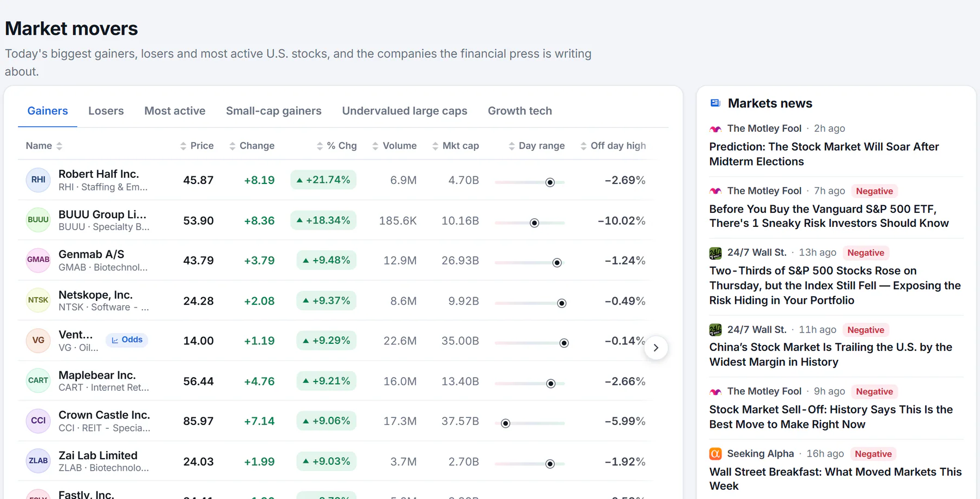
Task: Open Zai Lab Limited stock page
Action: click(98, 455)
